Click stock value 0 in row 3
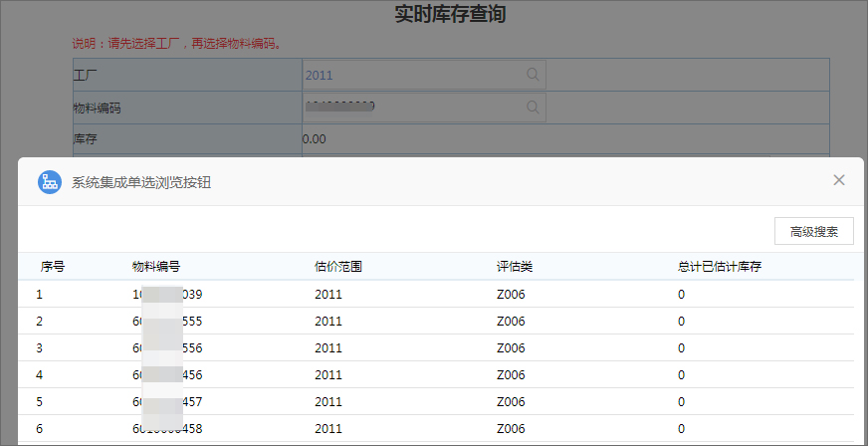The image size is (868, 446). tap(682, 348)
